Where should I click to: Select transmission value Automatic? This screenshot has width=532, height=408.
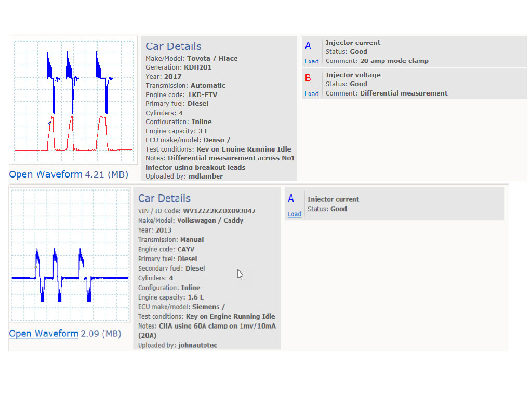[x=208, y=86]
